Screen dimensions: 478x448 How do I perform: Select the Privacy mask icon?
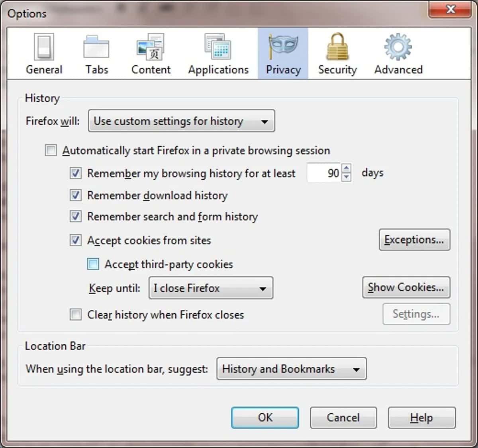[283, 46]
